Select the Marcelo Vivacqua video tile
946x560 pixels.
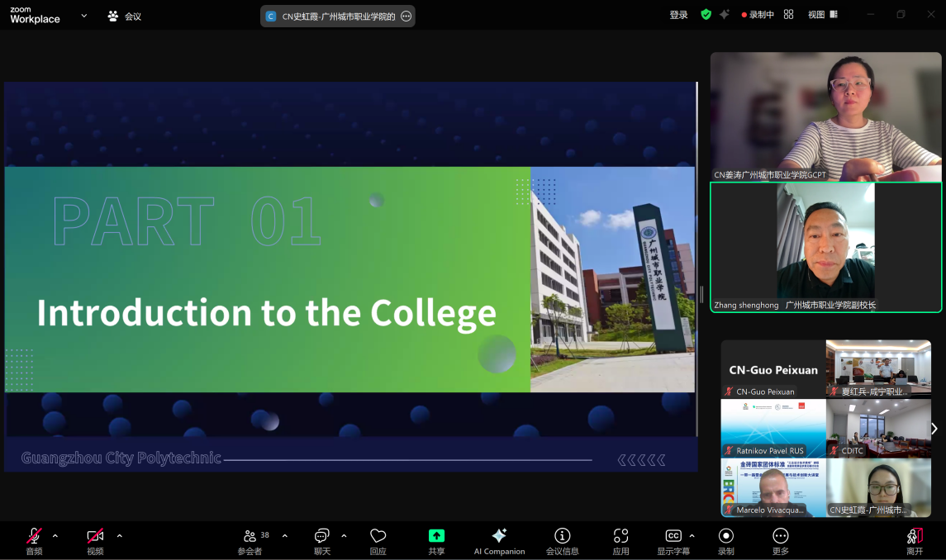pyautogui.click(x=773, y=487)
